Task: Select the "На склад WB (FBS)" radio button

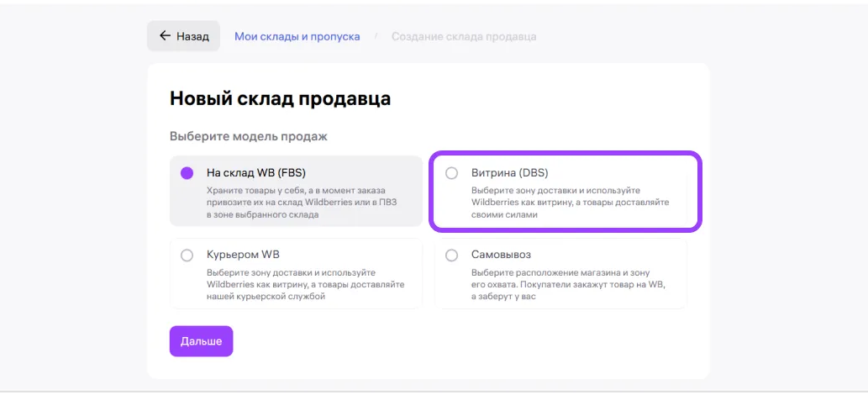Action: point(187,173)
